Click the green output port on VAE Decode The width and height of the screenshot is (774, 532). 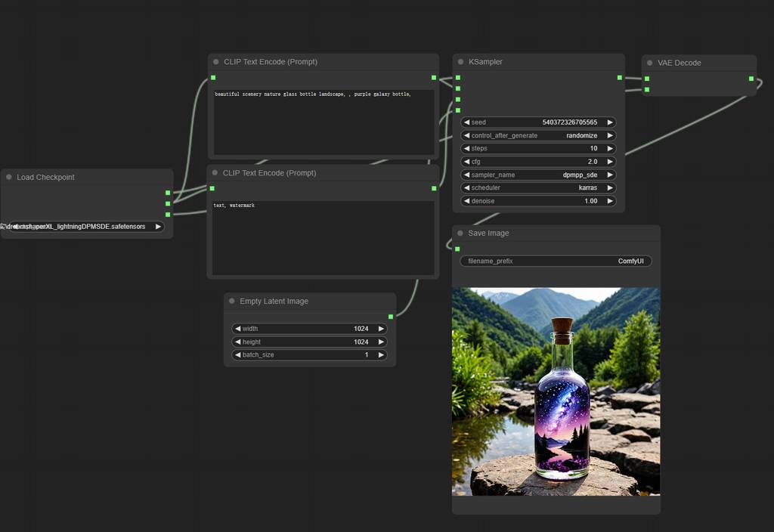(x=751, y=79)
